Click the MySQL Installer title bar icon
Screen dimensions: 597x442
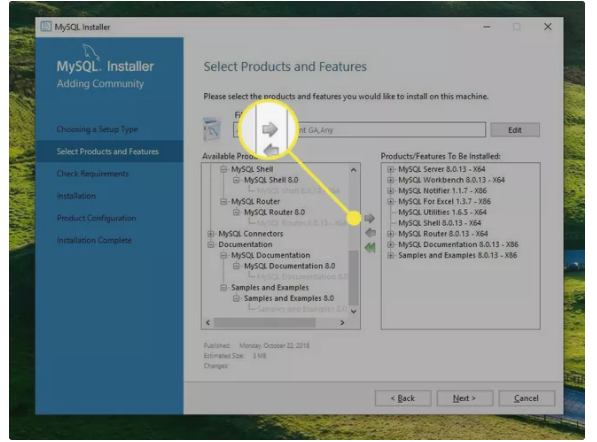[46, 27]
